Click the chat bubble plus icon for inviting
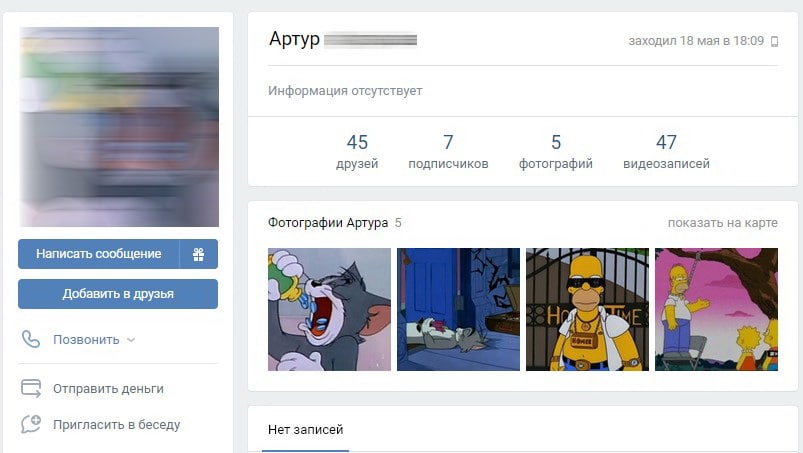Image resolution: width=803 pixels, height=453 pixels. pyautogui.click(x=31, y=424)
